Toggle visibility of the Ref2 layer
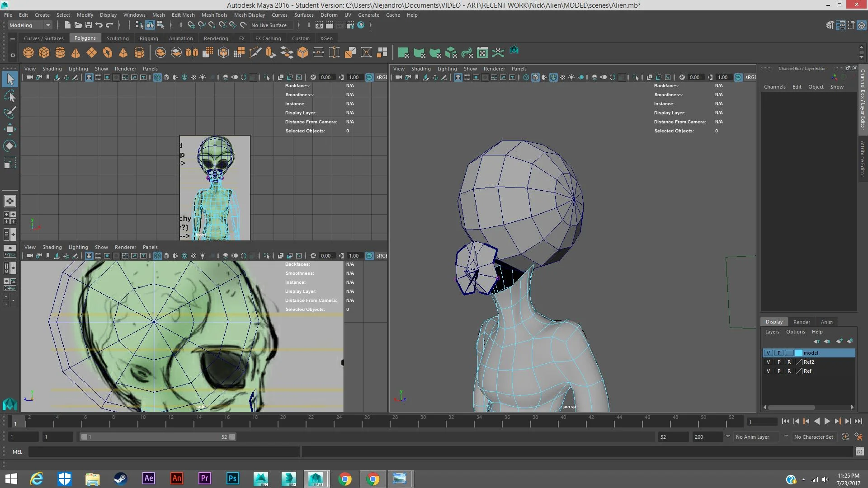868x488 pixels. (769, 362)
